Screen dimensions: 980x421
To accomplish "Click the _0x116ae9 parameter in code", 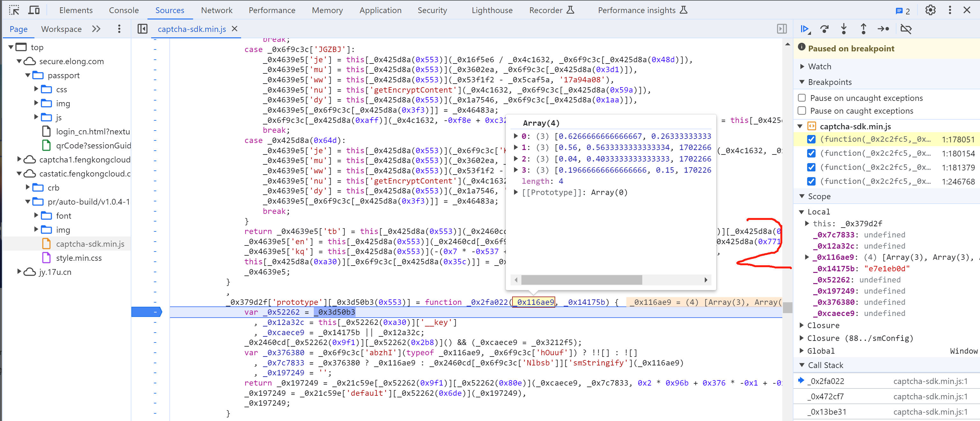I will point(533,302).
